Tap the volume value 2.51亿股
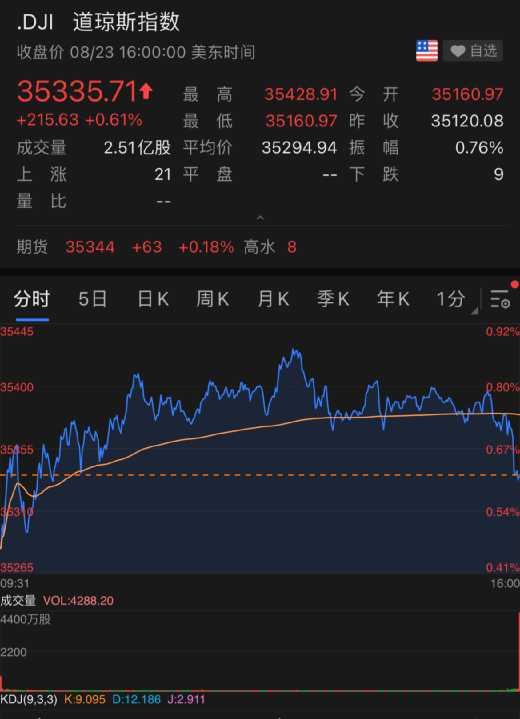The image size is (520, 719). [x=137, y=148]
